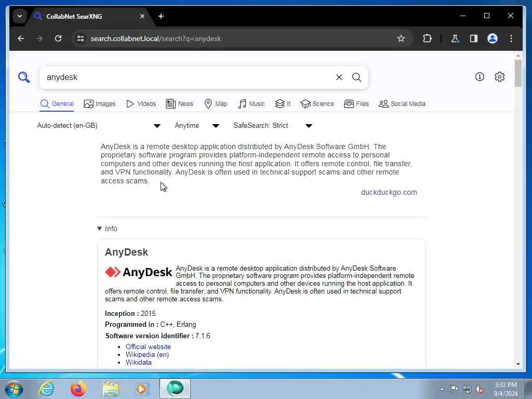
Task: Open Windows Explorer from taskbar
Action: click(111, 389)
